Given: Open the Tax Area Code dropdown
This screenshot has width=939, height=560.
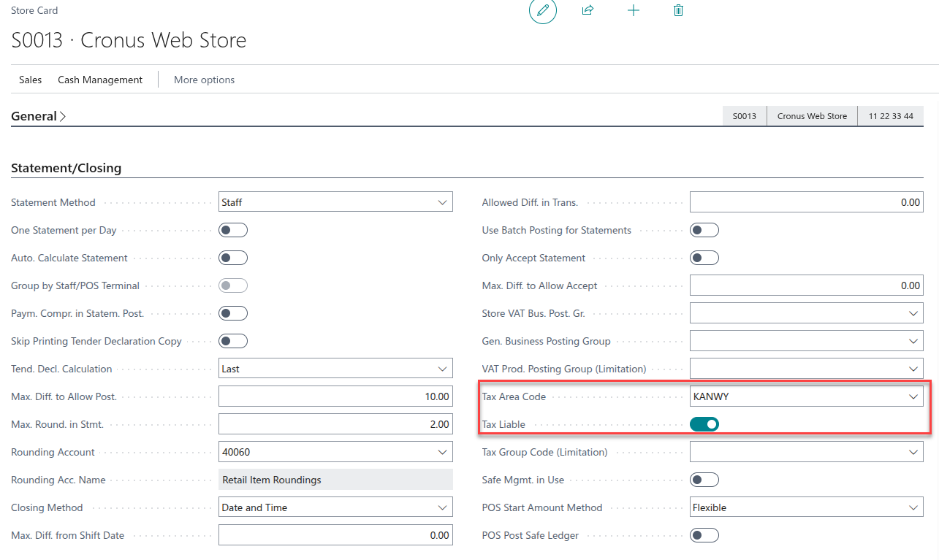Looking at the screenshot, I should tap(913, 396).
